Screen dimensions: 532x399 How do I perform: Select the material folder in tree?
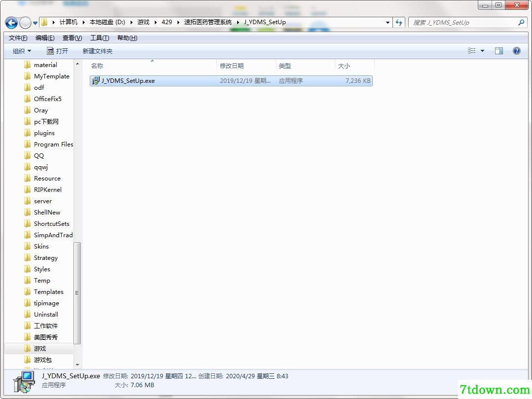pos(45,65)
